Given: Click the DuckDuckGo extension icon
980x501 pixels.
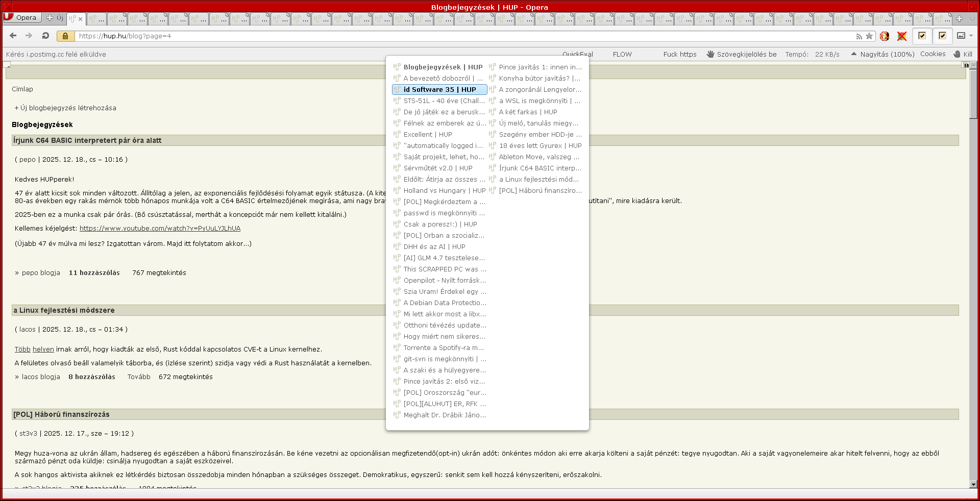Looking at the screenshot, I should tap(885, 36).
